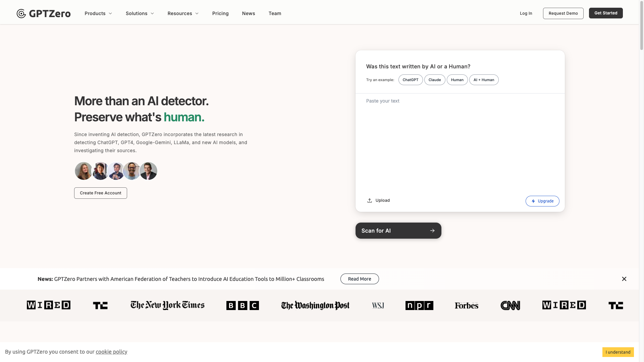Click the "Was this text written by AI" heading
This screenshot has width=644, height=362.
418,66
